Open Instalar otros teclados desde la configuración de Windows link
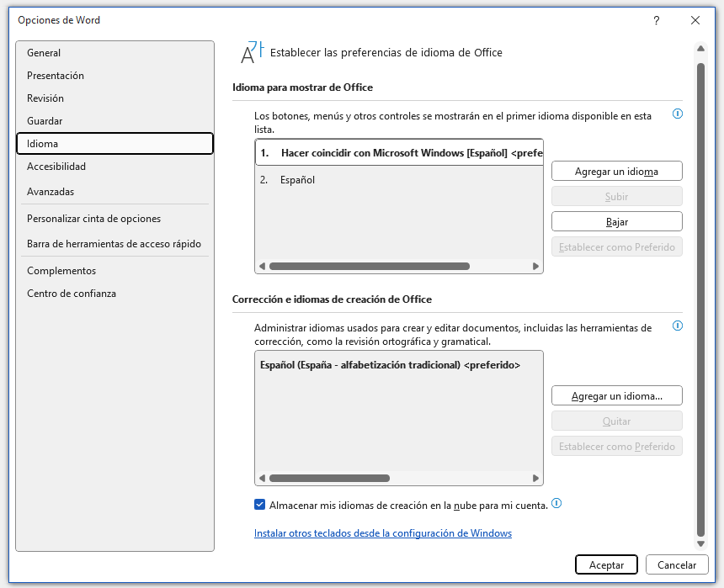 pyautogui.click(x=383, y=533)
